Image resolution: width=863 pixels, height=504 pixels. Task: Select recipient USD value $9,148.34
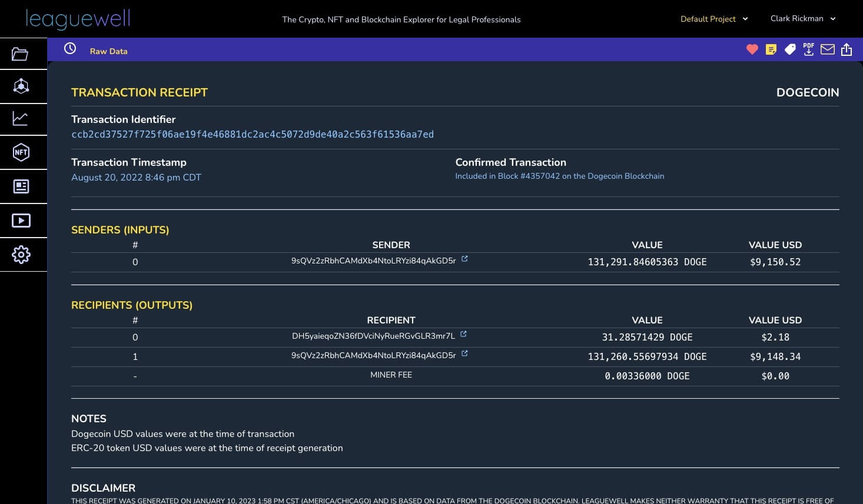[775, 356]
